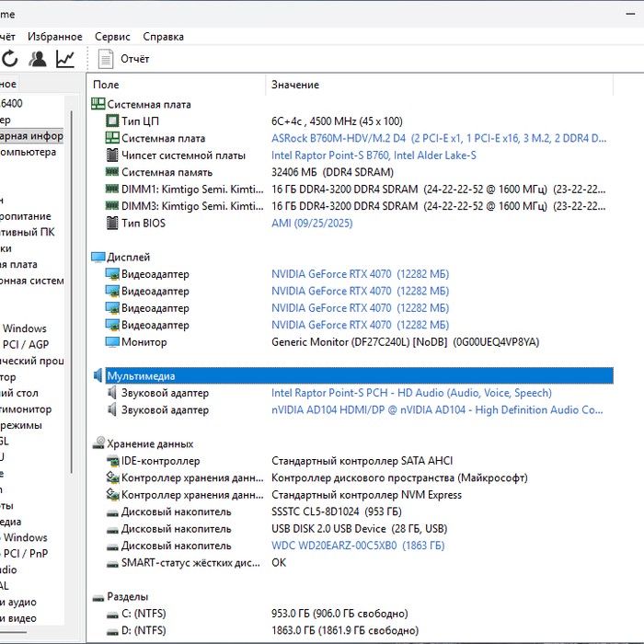Click the Отчёт document icon
Screen dimensions: 644x644
tap(106, 59)
